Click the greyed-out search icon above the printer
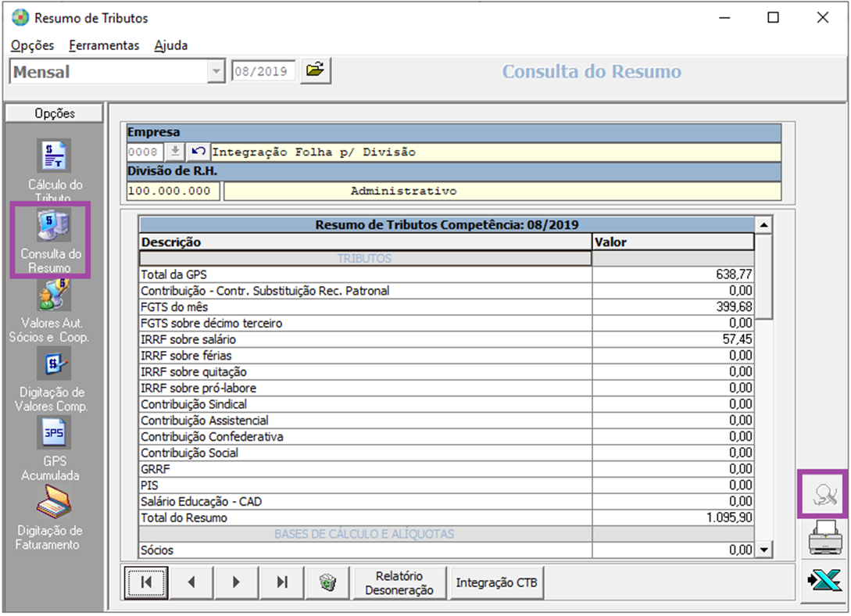This screenshot has height=616, width=851. click(824, 494)
